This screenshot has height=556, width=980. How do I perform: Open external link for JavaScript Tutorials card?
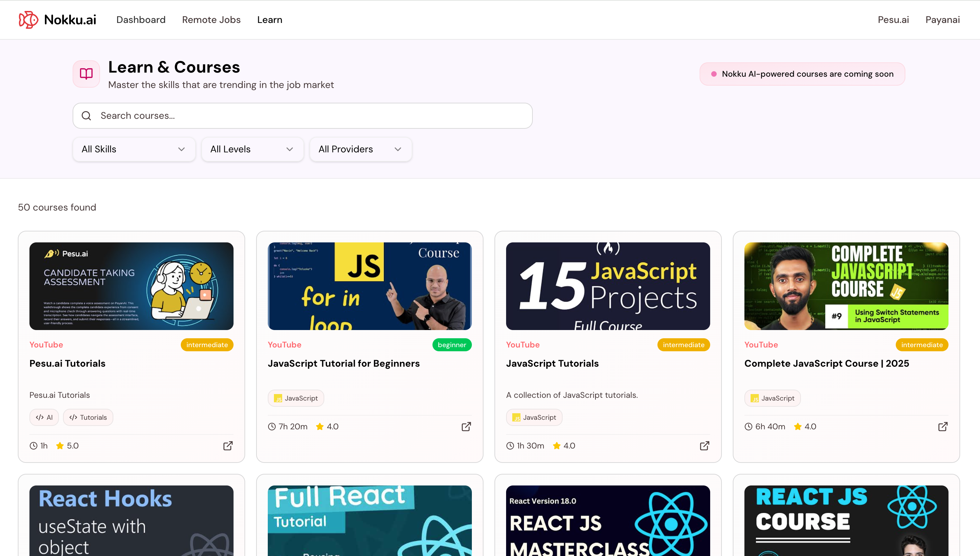click(x=705, y=446)
